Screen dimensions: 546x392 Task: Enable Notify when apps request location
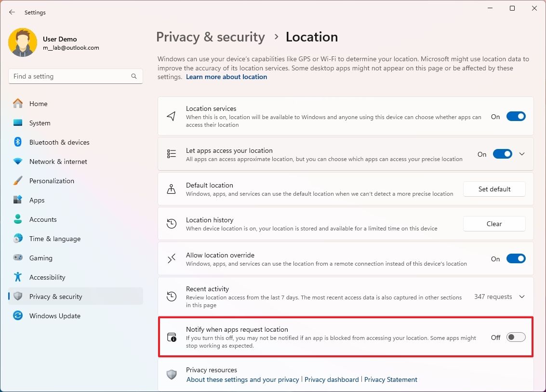pos(515,338)
